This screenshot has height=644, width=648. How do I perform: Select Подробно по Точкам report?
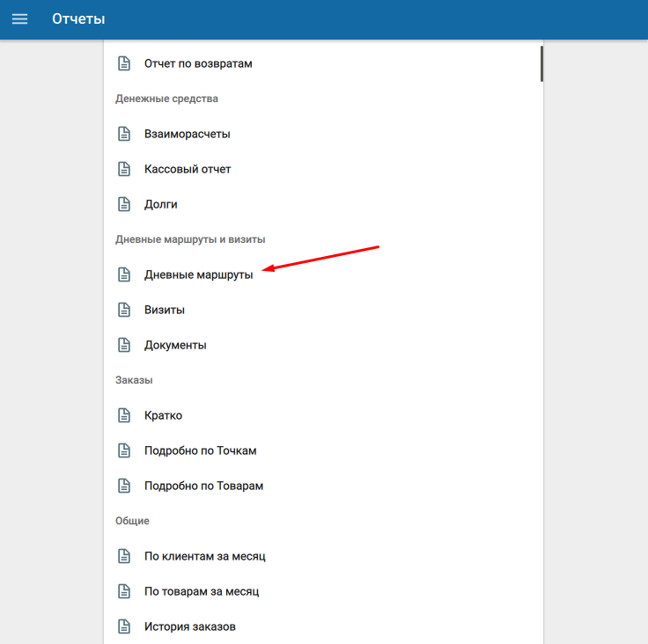tap(200, 450)
